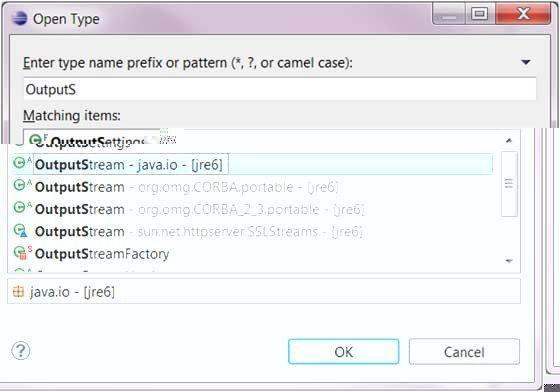
Task: Click the scrollbar up arrow in list
Action: tap(509, 141)
